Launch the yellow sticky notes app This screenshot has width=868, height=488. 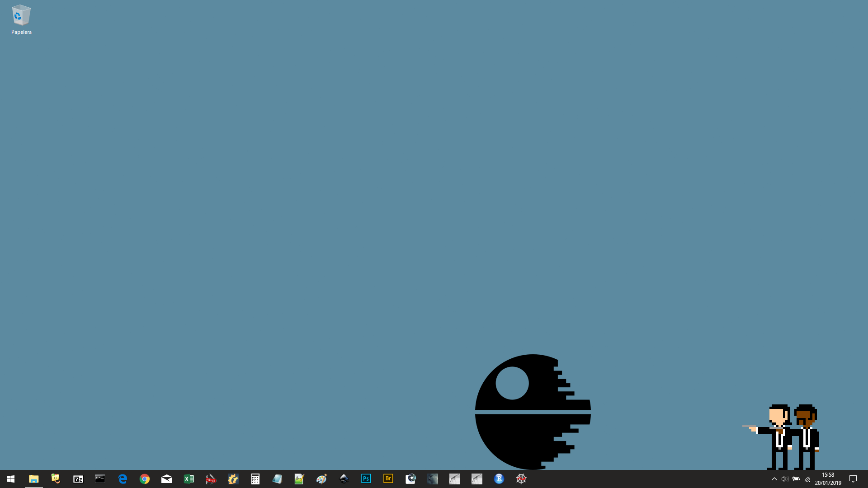coord(56,479)
